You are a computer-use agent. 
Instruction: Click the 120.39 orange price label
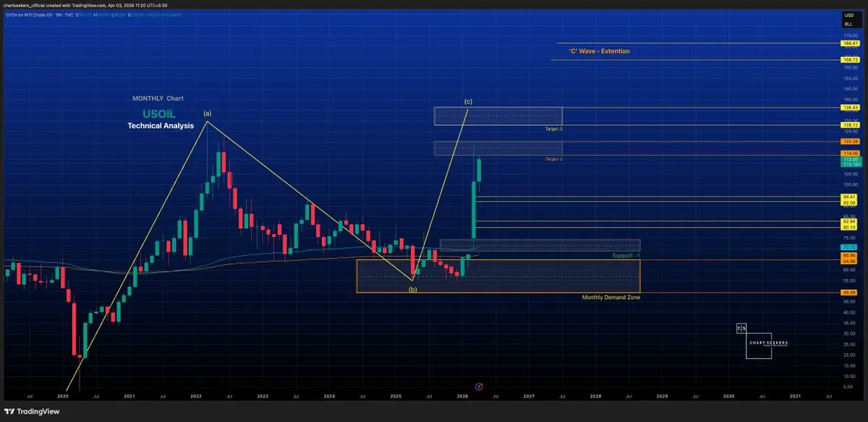point(849,142)
